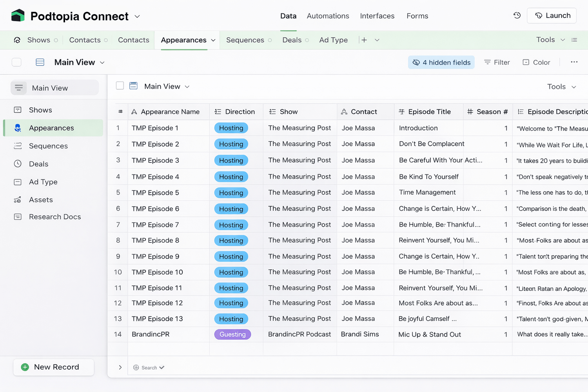Image resolution: width=588 pixels, height=392 pixels.
Task: Tick the checkbox in the grid header
Action: click(x=120, y=86)
